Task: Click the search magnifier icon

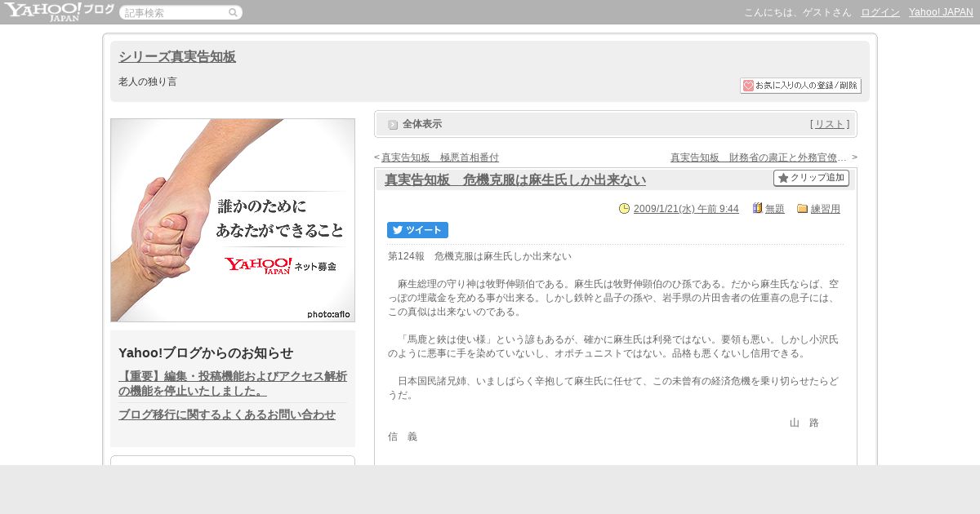Action: (x=233, y=12)
